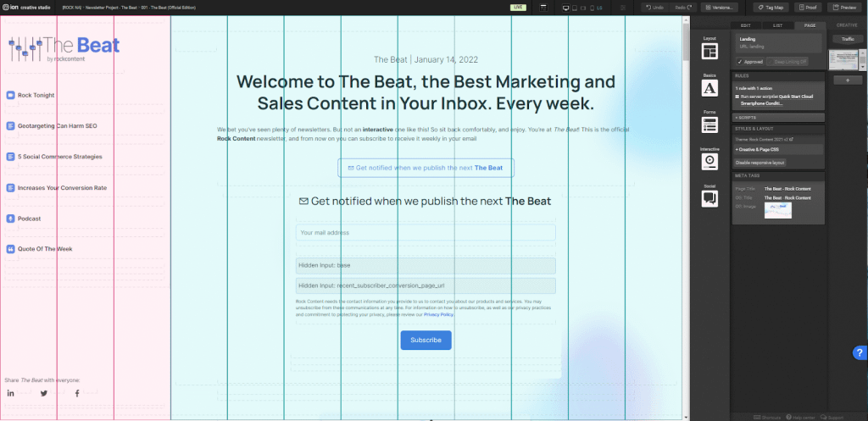Switch to the List tab
Viewport: 868px width, 421px height.
tap(776, 25)
